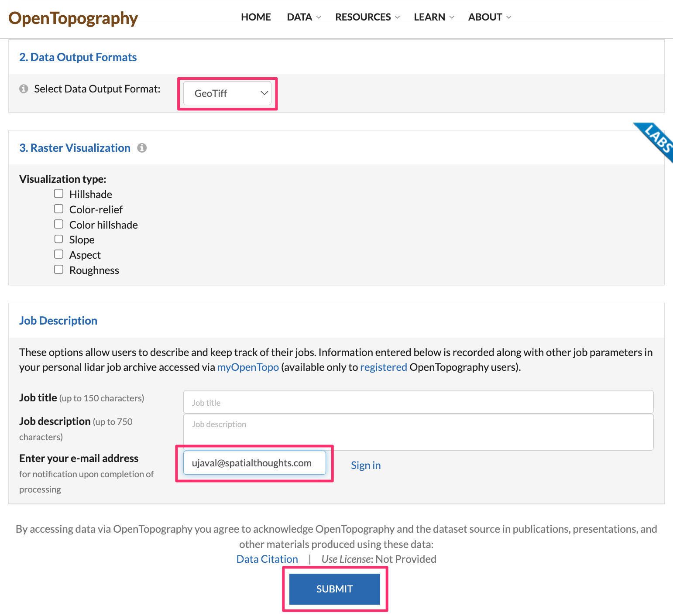Click info icon beside Select Data Output Format
Screen dimensions: 673x616
[x=24, y=89]
